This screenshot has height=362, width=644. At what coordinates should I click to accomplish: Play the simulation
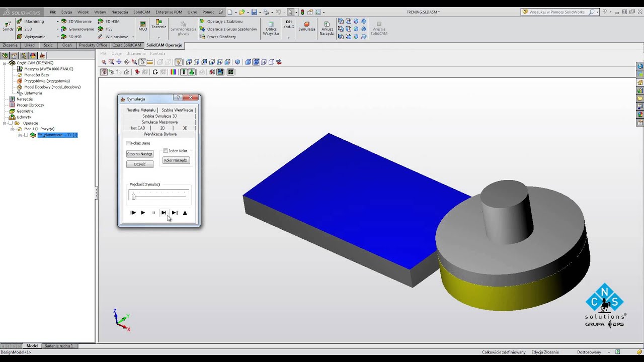tap(143, 213)
